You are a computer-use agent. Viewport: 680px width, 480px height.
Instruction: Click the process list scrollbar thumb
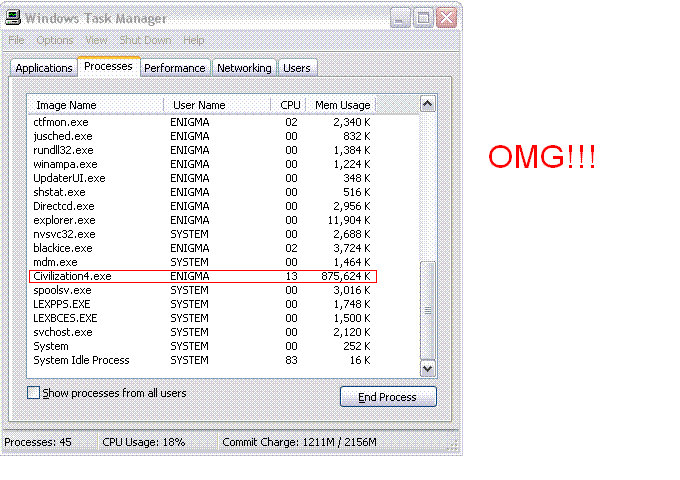pyautogui.click(x=428, y=310)
